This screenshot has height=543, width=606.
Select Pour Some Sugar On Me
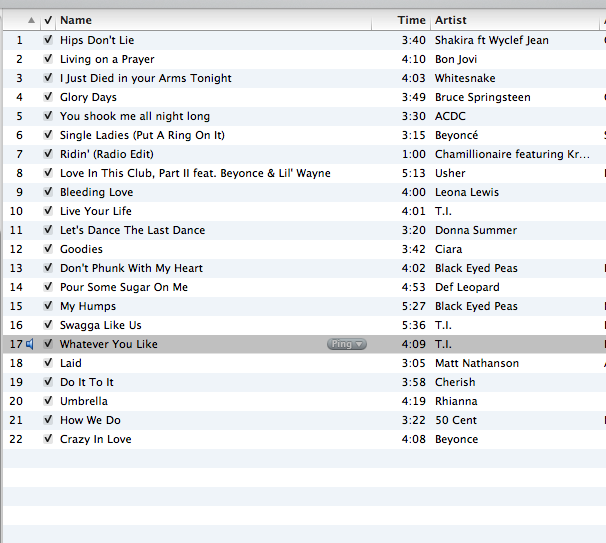tap(124, 287)
